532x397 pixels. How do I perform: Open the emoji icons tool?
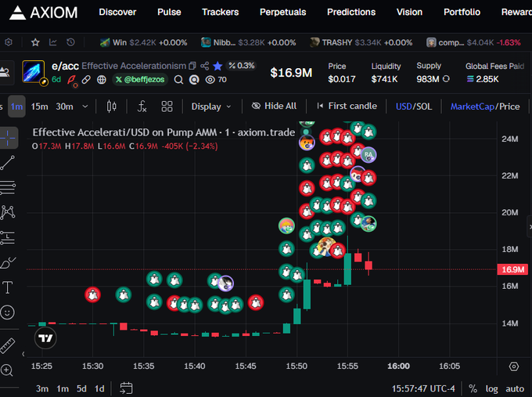click(8, 312)
